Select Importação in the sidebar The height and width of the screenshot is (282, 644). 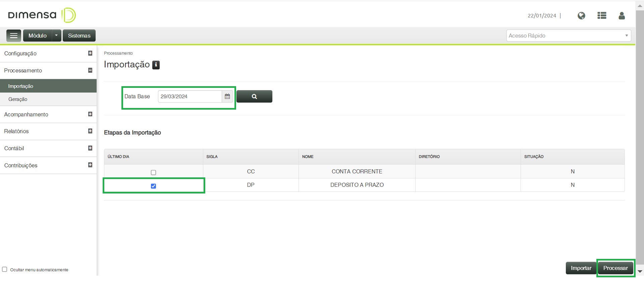48,86
